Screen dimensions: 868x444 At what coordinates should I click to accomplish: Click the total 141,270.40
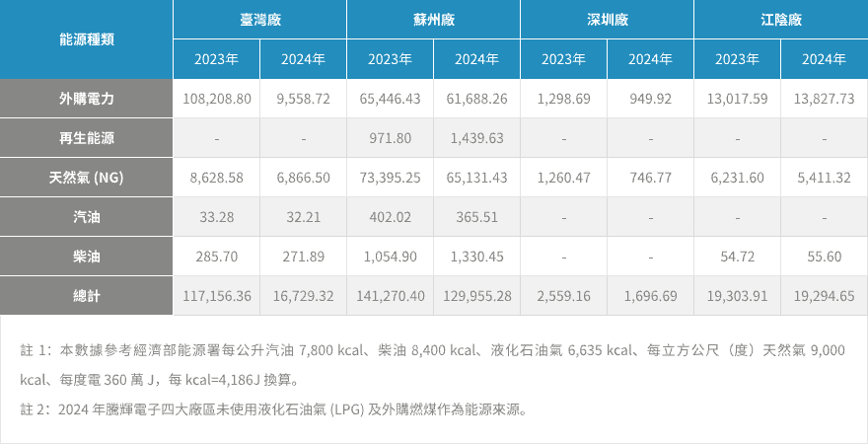391,296
